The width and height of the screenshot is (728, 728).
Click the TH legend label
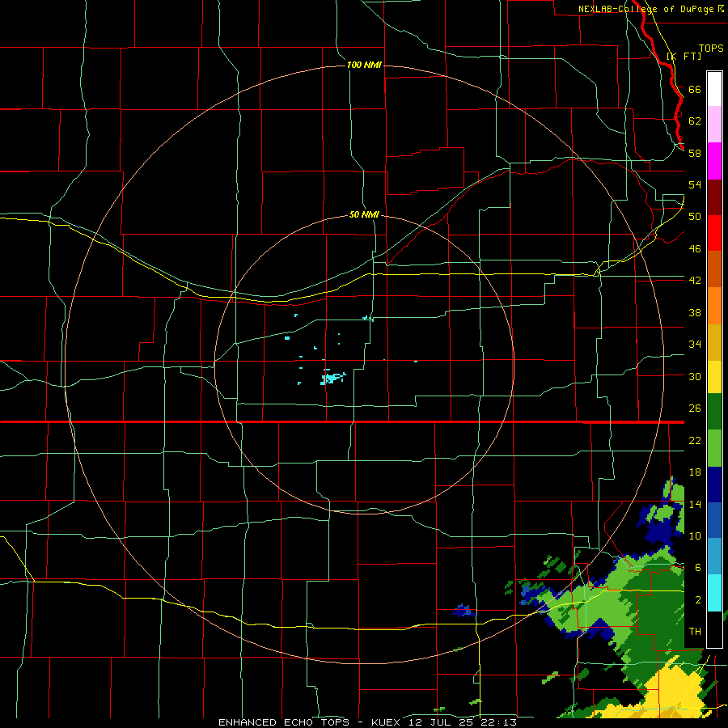695,632
